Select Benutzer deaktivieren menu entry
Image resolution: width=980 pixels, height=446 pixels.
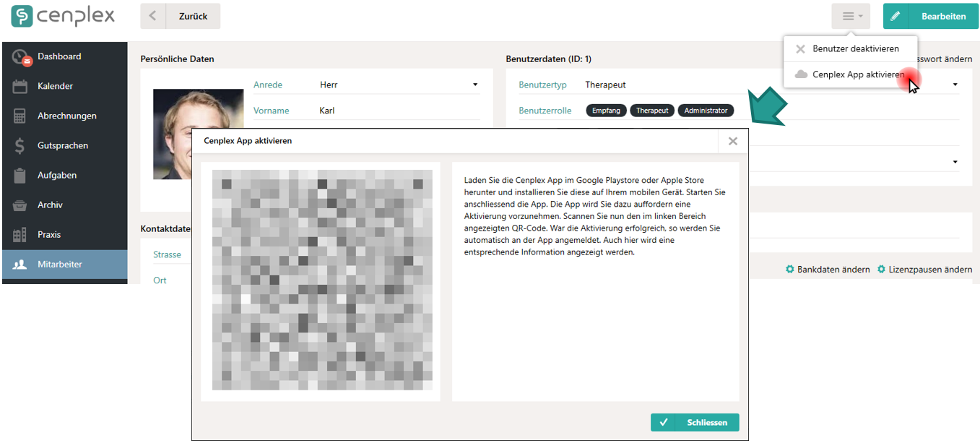point(850,49)
